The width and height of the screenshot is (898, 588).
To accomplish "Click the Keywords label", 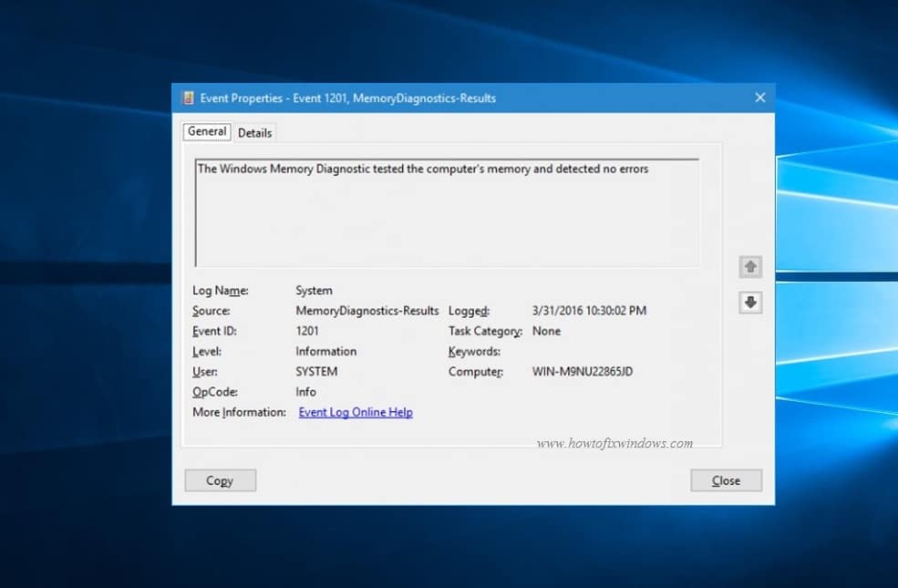I will click(474, 352).
